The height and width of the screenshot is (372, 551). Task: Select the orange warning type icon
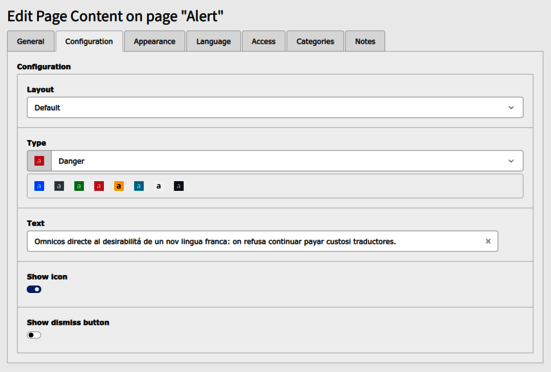(x=119, y=186)
